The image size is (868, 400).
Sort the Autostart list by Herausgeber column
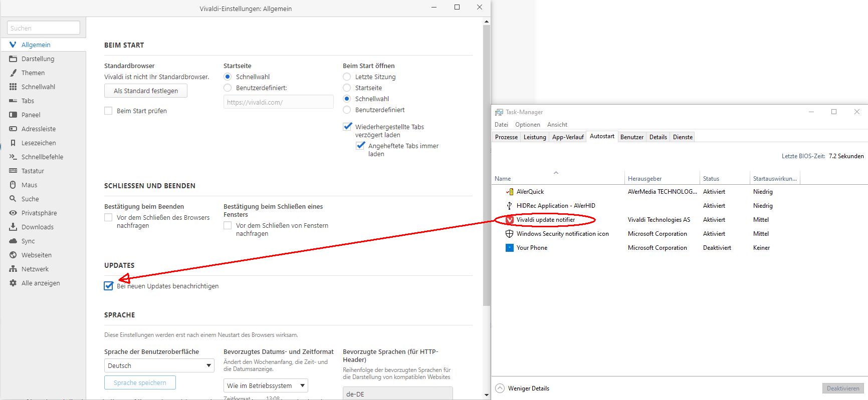pos(662,178)
